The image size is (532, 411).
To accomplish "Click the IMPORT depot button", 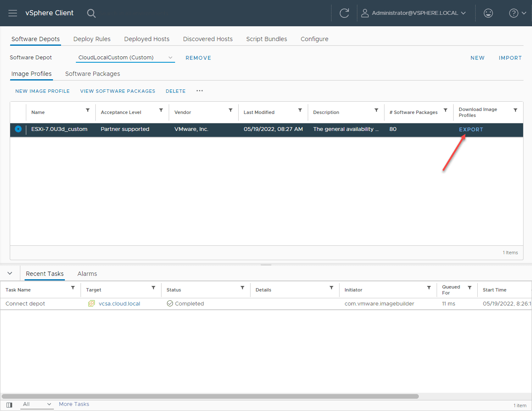I will tap(510, 58).
